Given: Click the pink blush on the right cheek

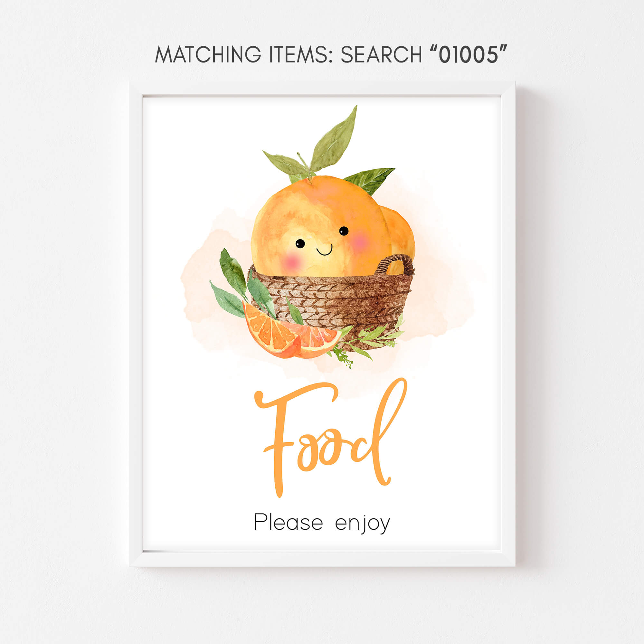Looking at the screenshot, I should (360, 242).
